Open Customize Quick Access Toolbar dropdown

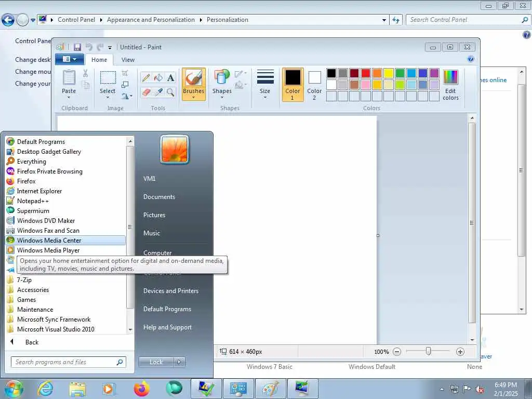(x=110, y=47)
